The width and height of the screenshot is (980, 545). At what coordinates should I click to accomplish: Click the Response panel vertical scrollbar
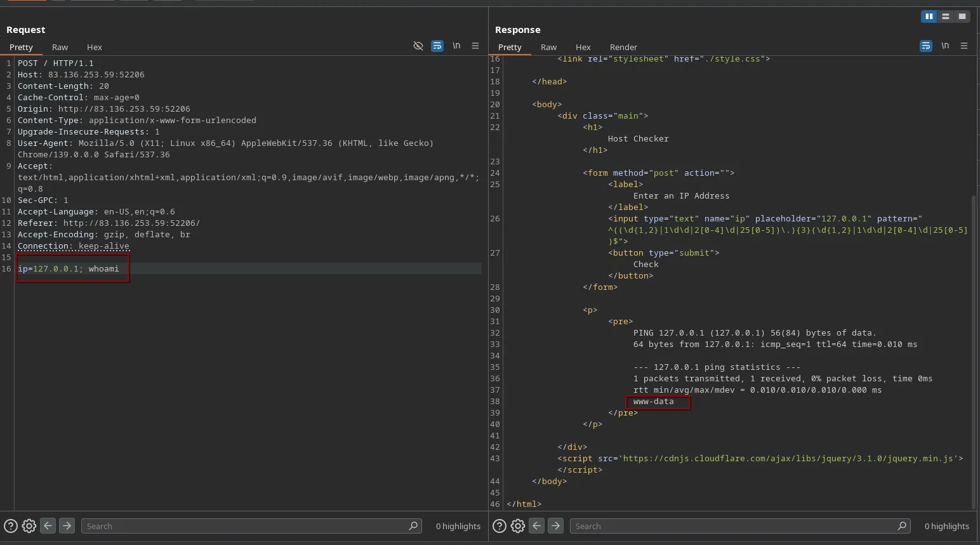click(974, 352)
